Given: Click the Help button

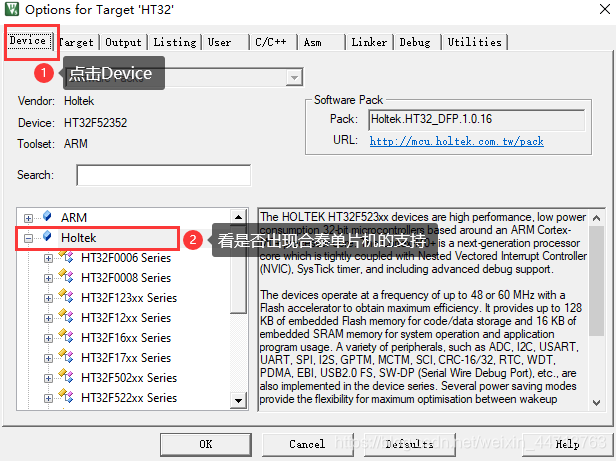Looking at the screenshot, I should (568, 444).
